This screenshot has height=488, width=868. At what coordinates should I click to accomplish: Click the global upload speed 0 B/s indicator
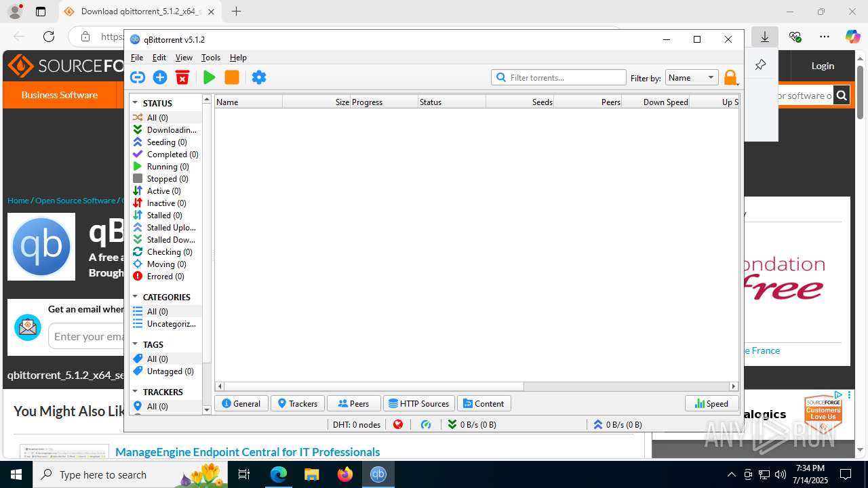[618, 424]
